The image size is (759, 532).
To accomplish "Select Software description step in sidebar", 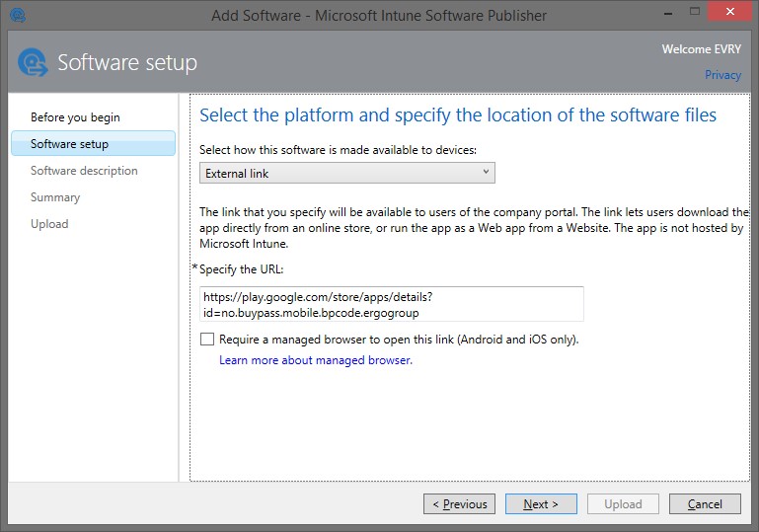I will 84,171.
